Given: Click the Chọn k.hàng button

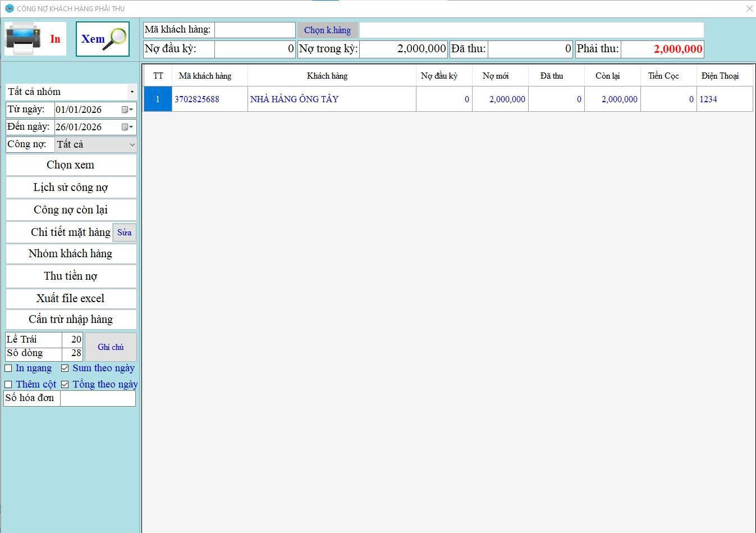Looking at the screenshot, I should pos(327,30).
